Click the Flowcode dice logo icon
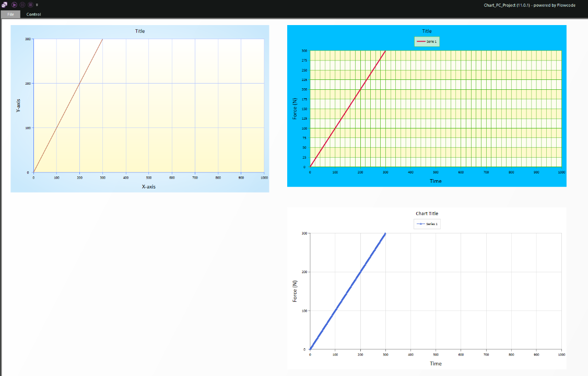Image resolution: width=588 pixels, height=376 pixels. pos(5,5)
